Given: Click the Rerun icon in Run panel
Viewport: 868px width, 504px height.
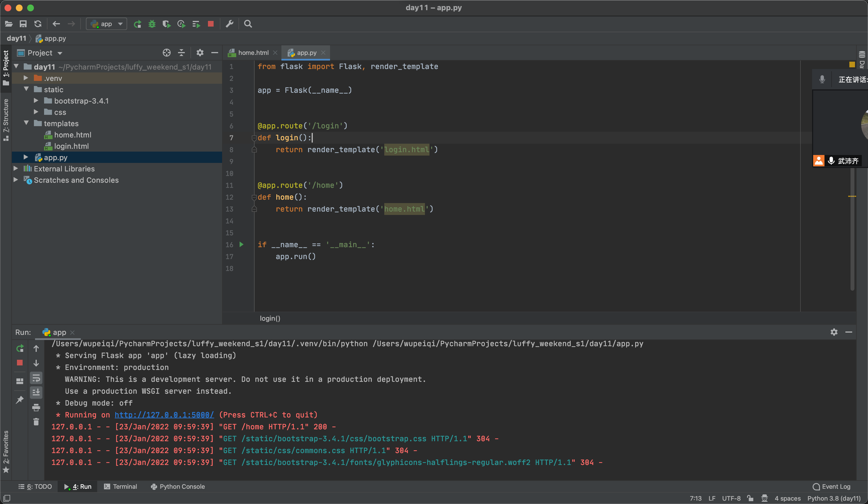Looking at the screenshot, I should point(20,348).
